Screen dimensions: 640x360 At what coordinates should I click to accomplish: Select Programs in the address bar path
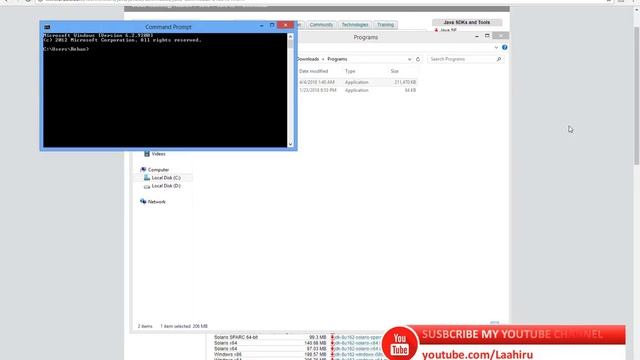337,59
